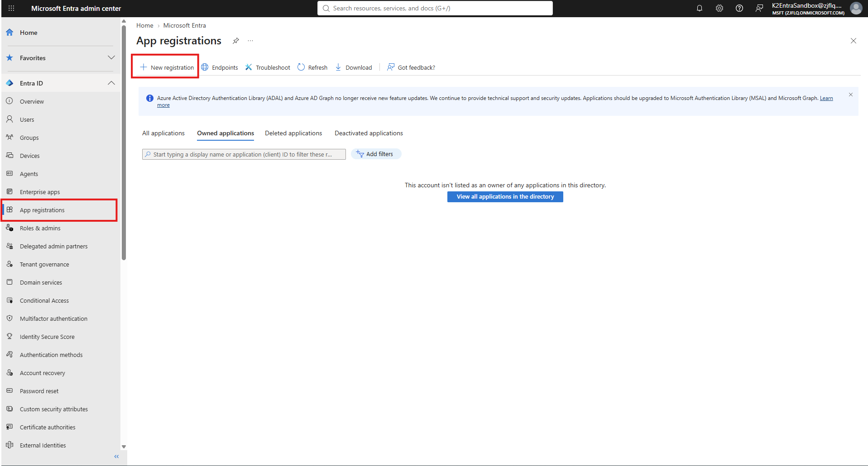Click Home in the breadcrumb

point(145,25)
